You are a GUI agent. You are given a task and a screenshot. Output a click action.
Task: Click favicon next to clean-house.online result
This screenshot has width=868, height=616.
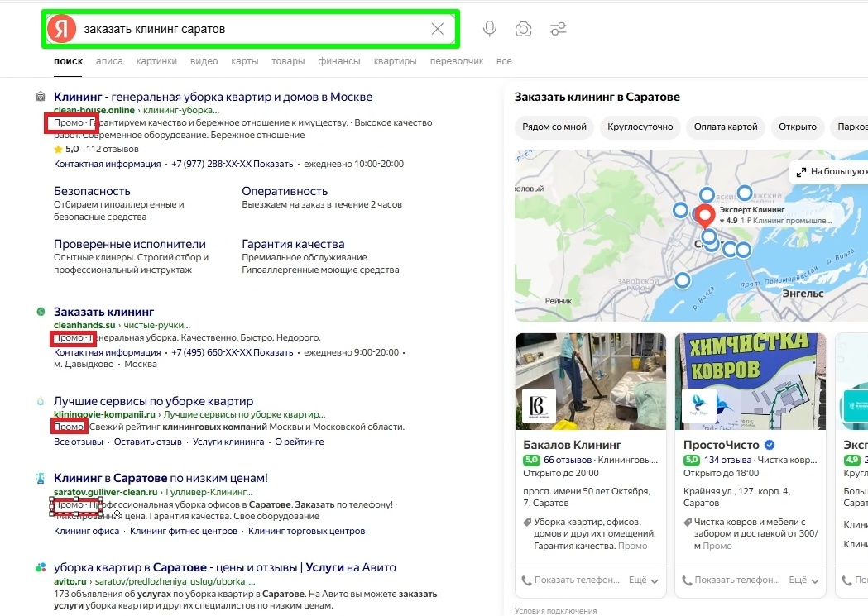coord(41,97)
